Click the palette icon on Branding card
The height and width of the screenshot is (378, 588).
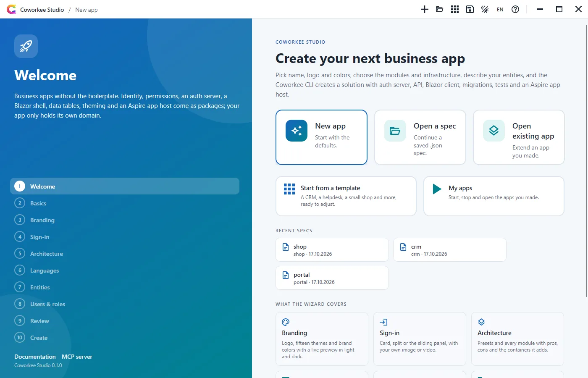click(x=286, y=322)
